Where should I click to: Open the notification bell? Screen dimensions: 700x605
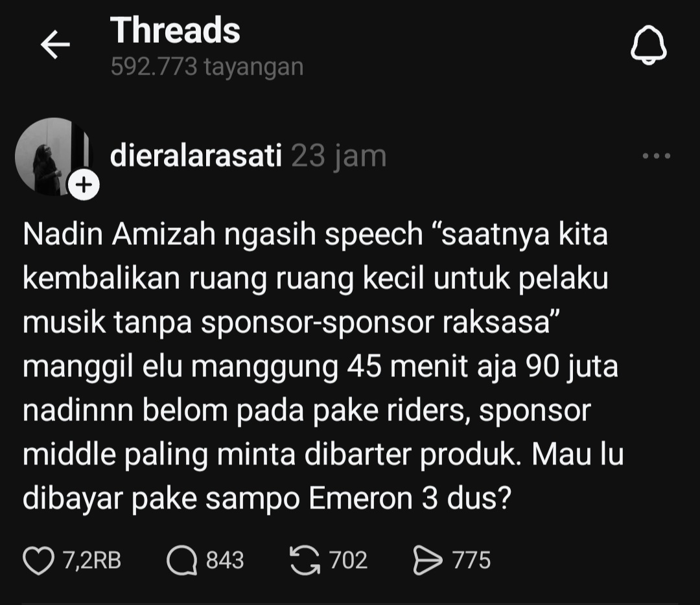[649, 47]
